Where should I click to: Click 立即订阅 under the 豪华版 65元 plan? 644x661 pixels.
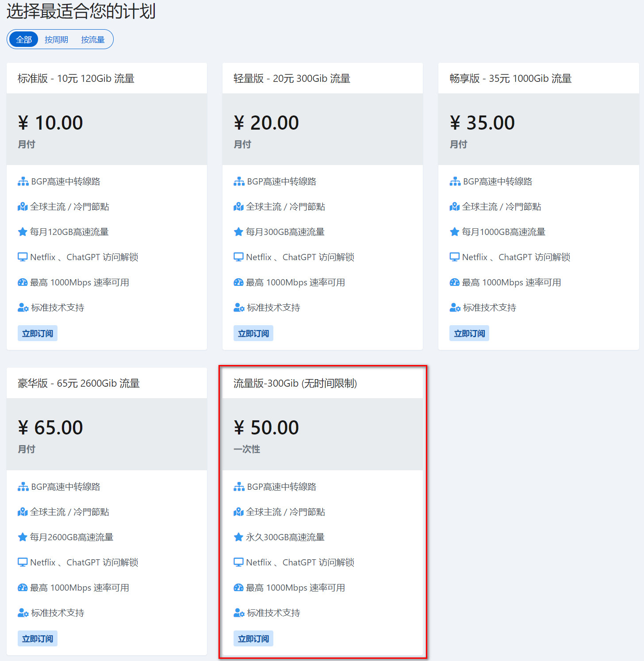pyautogui.click(x=38, y=639)
